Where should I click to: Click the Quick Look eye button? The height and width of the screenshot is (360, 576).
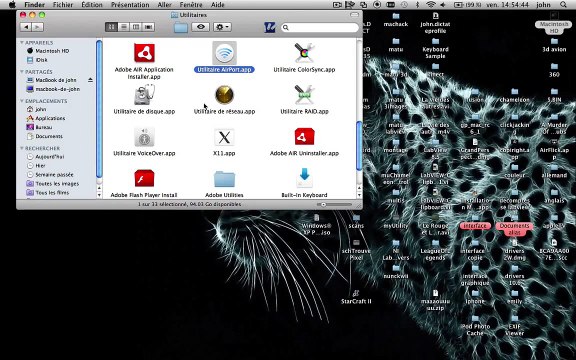(201, 27)
